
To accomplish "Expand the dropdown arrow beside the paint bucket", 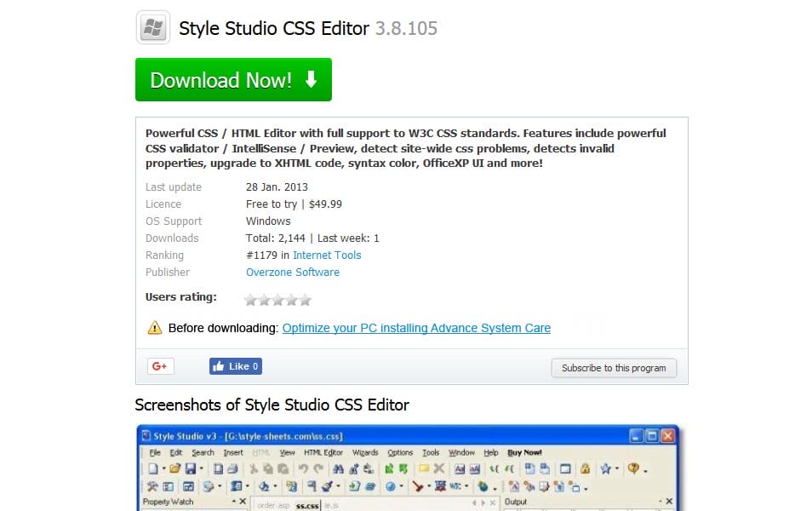I will tap(275, 486).
